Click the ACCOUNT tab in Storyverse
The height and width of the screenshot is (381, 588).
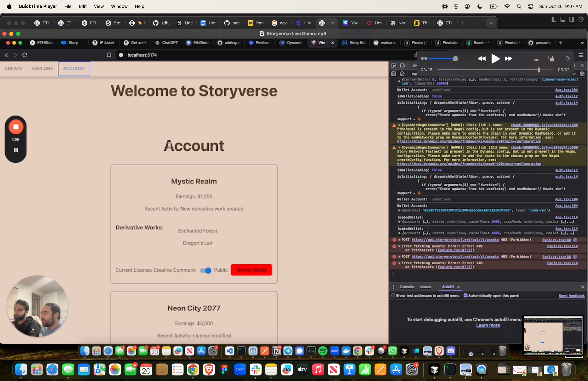click(74, 68)
